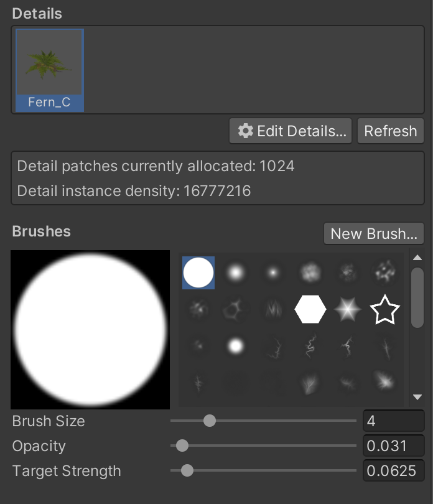Click the Target Strength slider handle
The image size is (433, 504).
[x=187, y=470]
